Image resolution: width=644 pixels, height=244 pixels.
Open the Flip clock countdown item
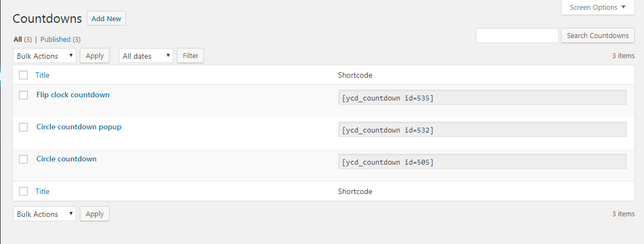click(x=73, y=95)
